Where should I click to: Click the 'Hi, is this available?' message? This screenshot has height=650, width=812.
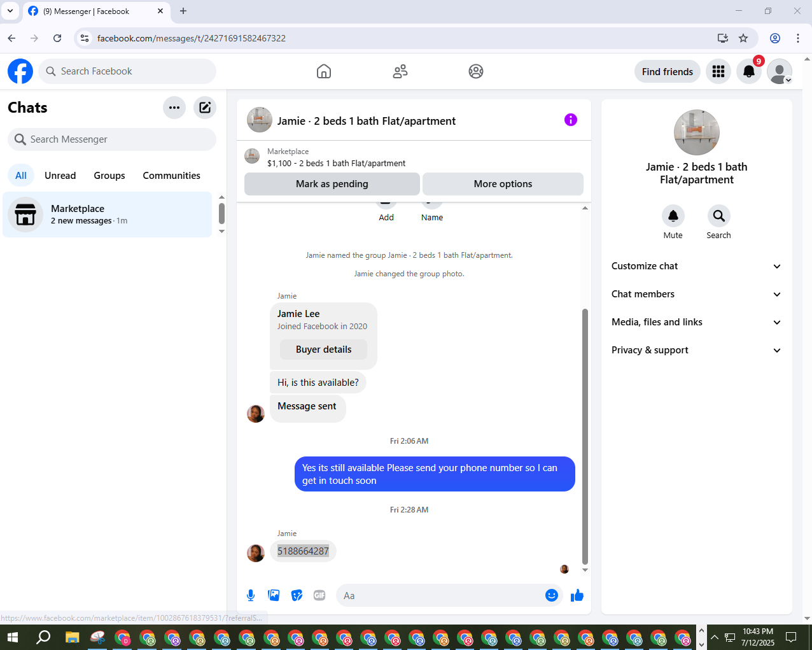(x=318, y=383)
